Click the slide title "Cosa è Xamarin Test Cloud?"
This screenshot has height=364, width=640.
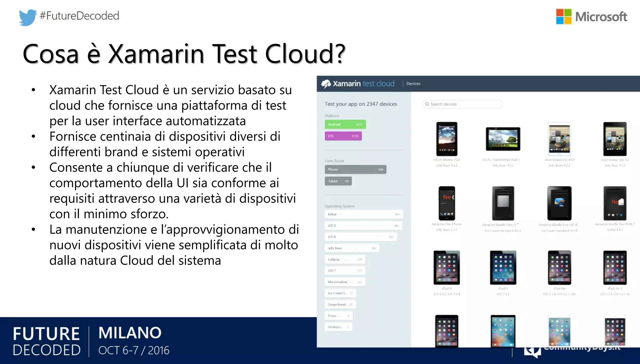[x=184, y=54]
